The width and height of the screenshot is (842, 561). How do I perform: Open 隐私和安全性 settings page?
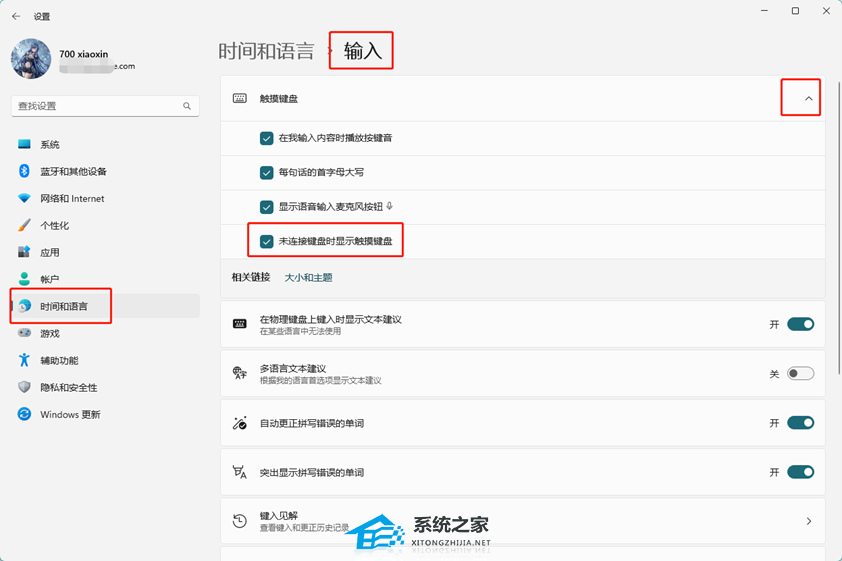click(x=105, y=387)
